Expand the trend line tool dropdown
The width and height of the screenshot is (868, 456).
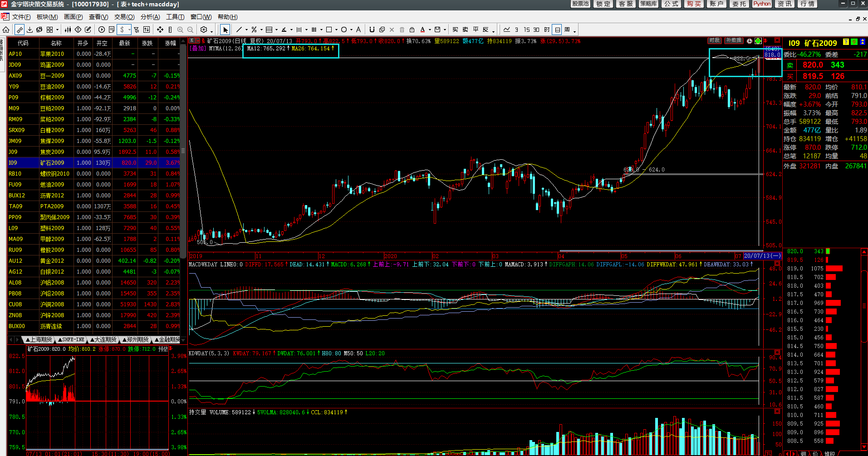tap(246, 30)
